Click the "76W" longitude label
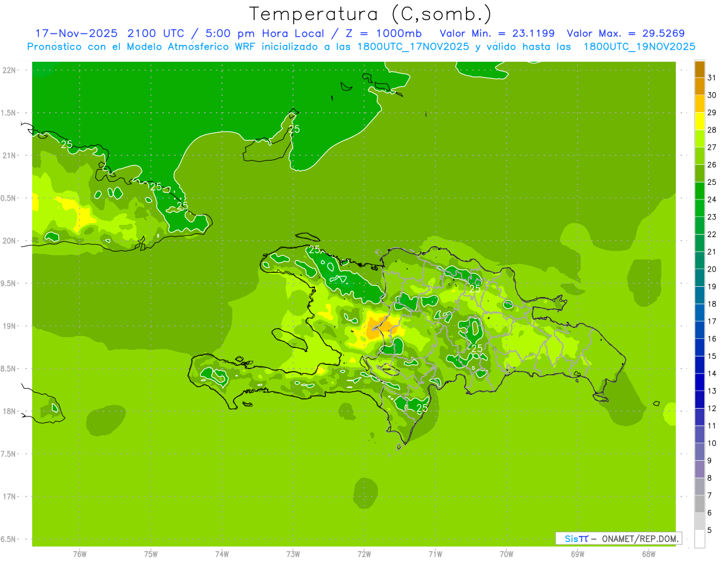Viewport: 728px width, 562px height. click(x=79, y=554)
